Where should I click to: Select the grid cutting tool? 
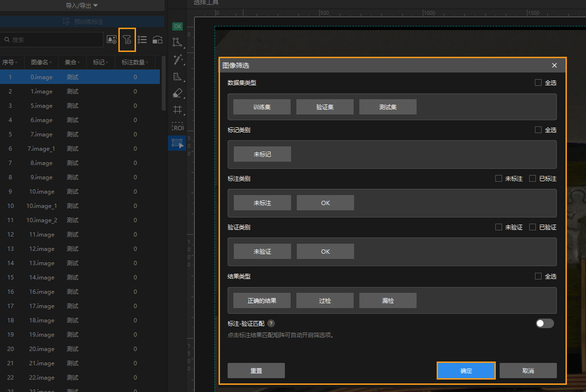click(178, 110)
